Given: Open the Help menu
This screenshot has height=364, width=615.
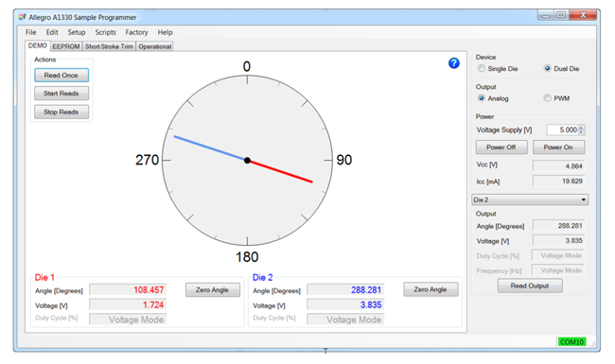Looking at the screenshot, I should (x=166, y=32).
